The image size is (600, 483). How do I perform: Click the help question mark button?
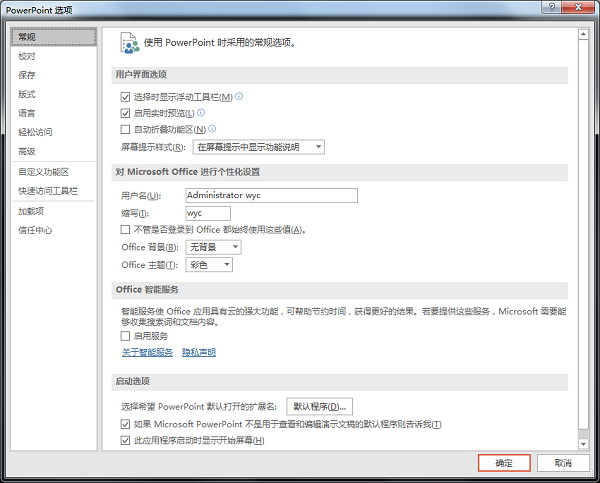(x=551, y=7)
